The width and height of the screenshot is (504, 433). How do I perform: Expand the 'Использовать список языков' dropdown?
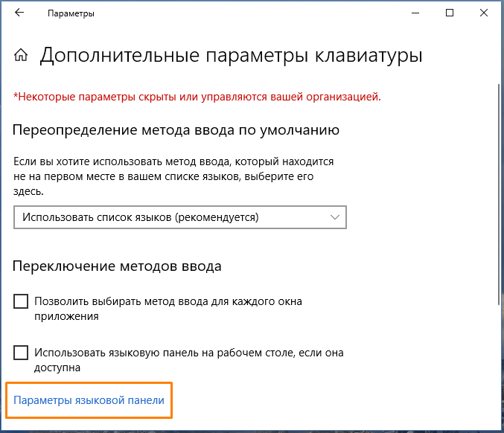coord(180,217)
